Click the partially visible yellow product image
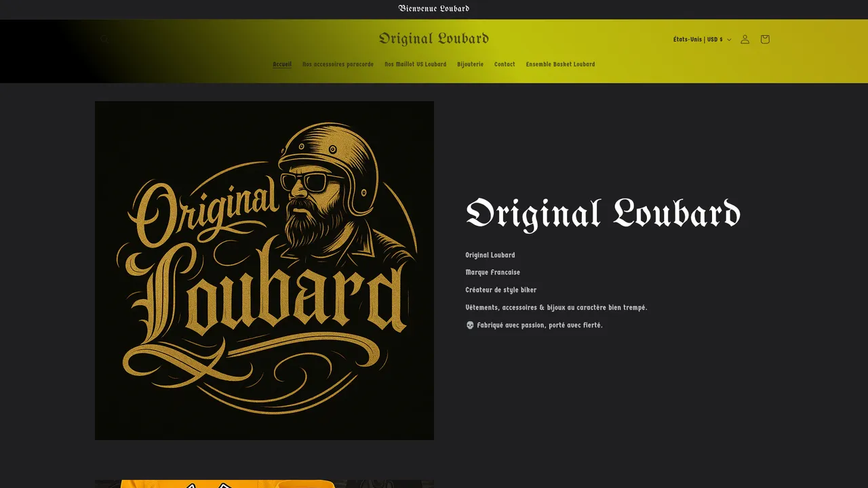Image resolution: width=868 pixels, height=488 pixels. tap(264, 484)
